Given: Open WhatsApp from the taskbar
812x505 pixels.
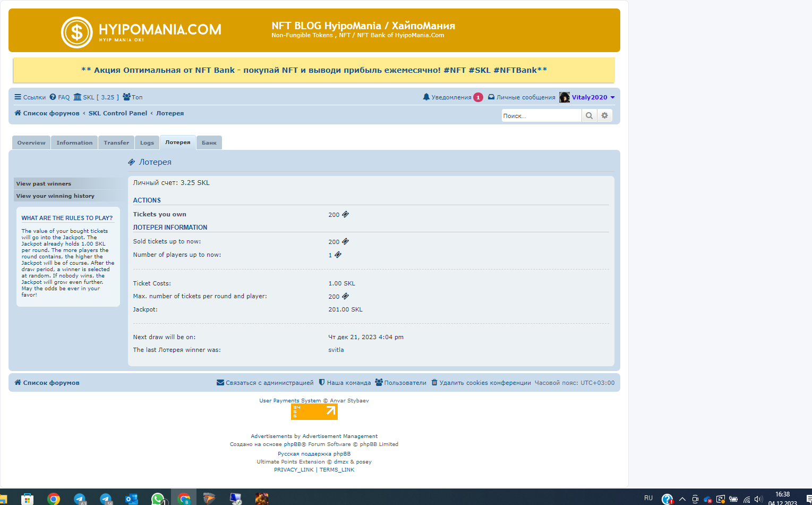Looking at the screenshot, I should pos(158,499).
